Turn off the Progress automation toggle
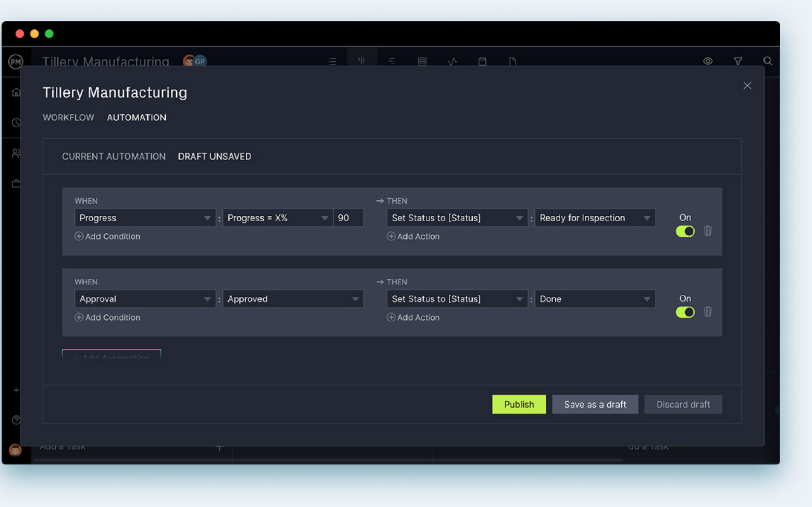812x507 pixels. tap(685, 231)
